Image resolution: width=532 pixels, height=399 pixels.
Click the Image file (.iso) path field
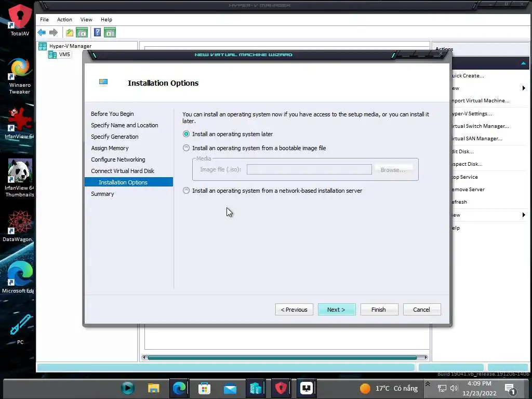pyautogui.click(x=309, y=169)
